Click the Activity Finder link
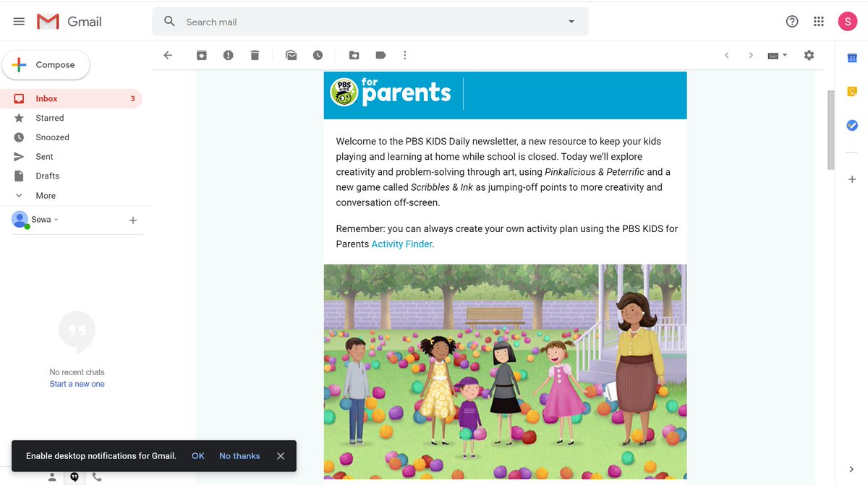The height and width of the screenshot is (485, 868). (401, 244)
